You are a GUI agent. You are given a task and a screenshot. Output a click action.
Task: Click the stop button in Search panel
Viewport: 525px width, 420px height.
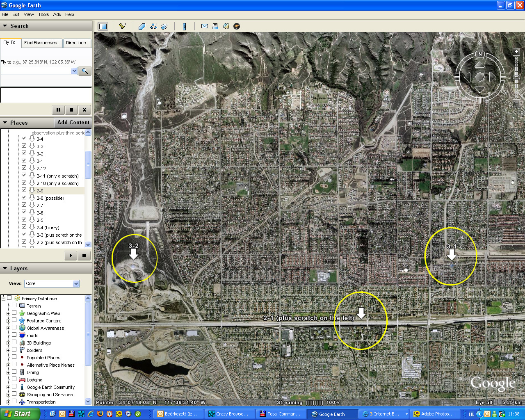(x=71, y=110)
